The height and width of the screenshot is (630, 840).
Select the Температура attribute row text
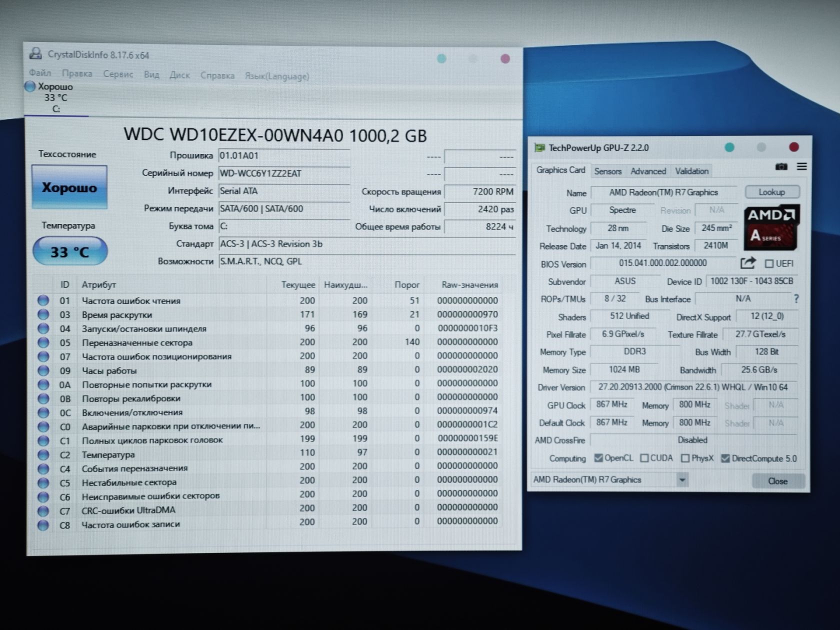[x=108, y=455]
